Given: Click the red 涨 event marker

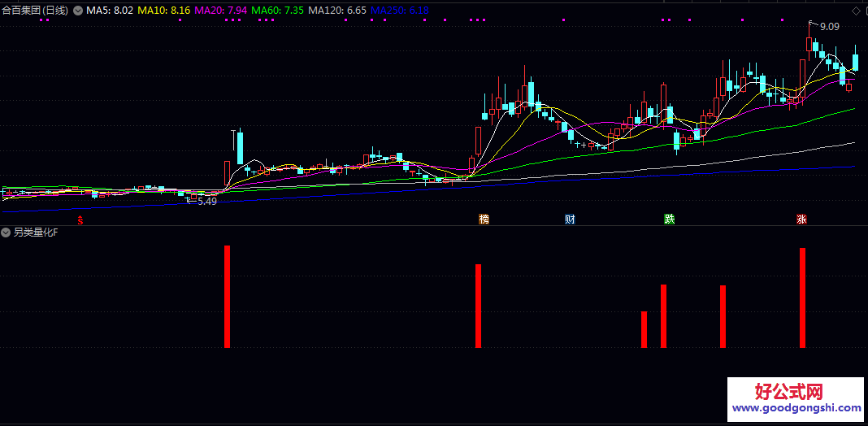Looking at the screenshot, I should pyautogui.click(x=801, y=220).
